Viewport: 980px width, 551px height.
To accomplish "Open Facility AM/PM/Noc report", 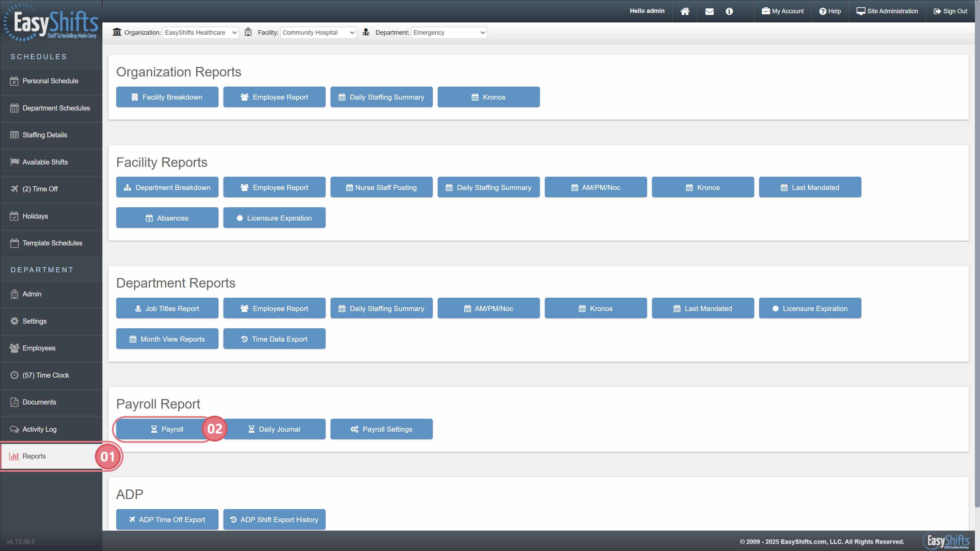I will pyautogui.click(x=596, y=187).
